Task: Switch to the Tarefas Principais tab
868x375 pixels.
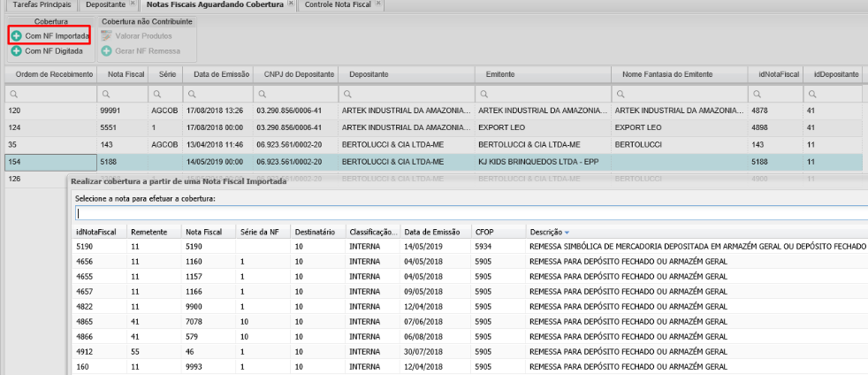Action: pos(42,4)
